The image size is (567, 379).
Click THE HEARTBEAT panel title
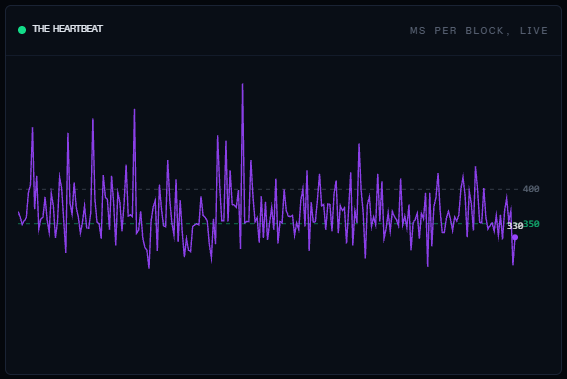pos(68,29)
